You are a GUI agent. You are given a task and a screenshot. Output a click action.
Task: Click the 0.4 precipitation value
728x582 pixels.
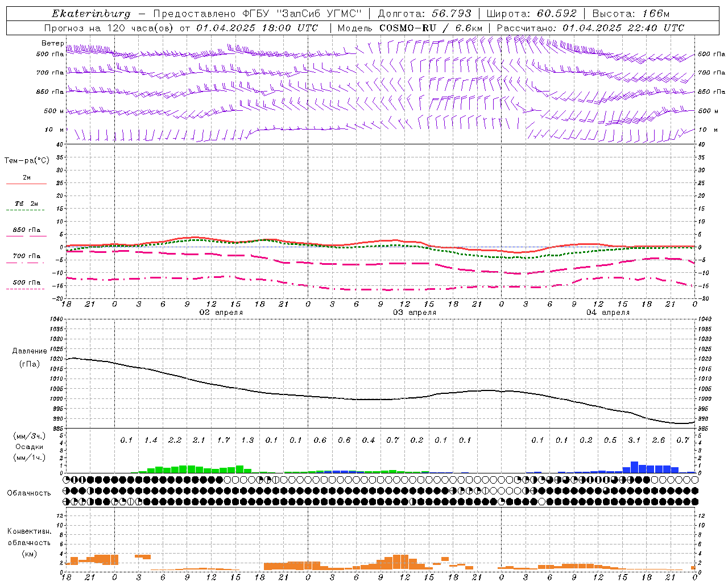[369, 440]
